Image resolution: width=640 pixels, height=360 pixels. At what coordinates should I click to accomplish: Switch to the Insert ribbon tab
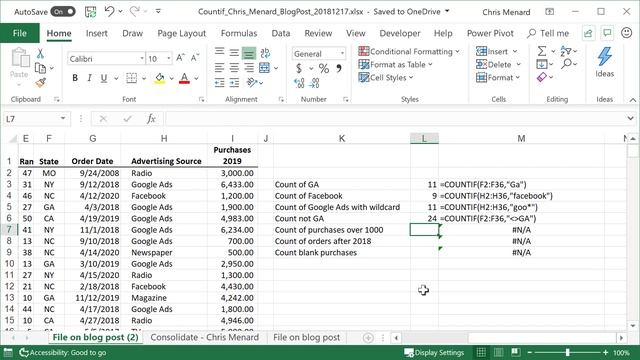point(96,33)
